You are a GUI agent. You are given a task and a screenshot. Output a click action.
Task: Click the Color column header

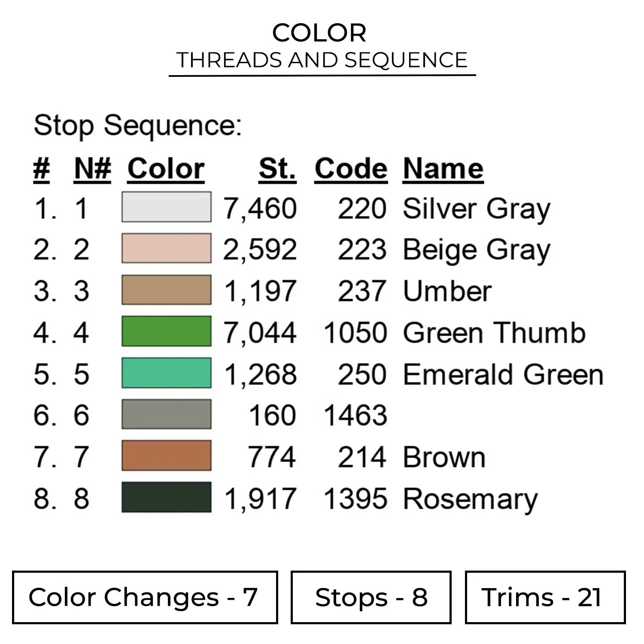(166, 169)
